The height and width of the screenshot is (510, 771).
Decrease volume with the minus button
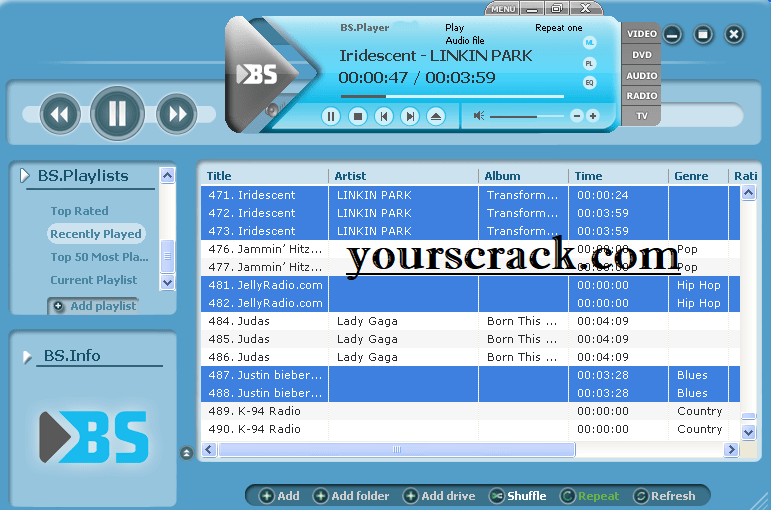(577, 116)
